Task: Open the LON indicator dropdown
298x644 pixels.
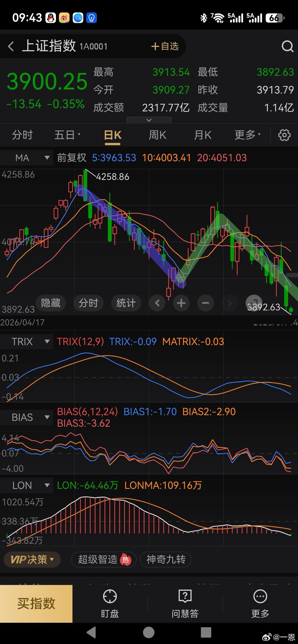Action: [26, 485]
